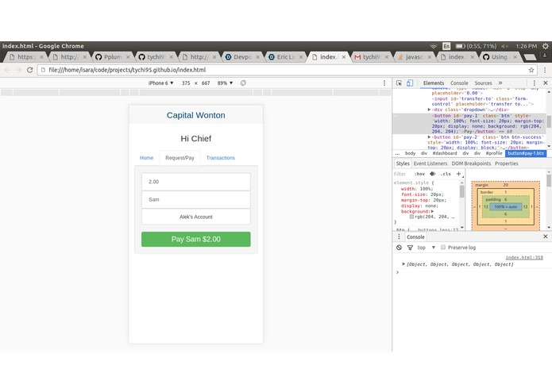Image resolution: width=552 pixels, height=392 pixels.
Task: Open device toolbar more options menu
Action: click(384, 83)
